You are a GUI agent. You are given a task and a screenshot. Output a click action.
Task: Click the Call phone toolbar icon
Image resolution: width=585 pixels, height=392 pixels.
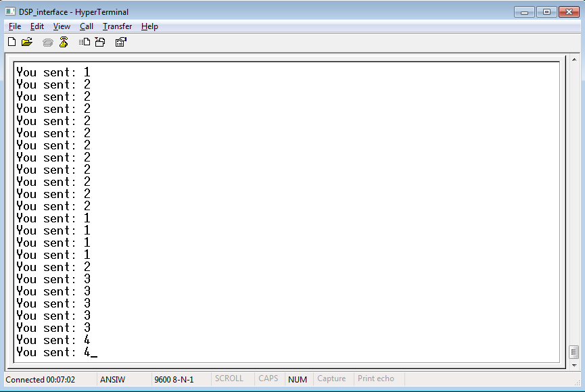48,42
